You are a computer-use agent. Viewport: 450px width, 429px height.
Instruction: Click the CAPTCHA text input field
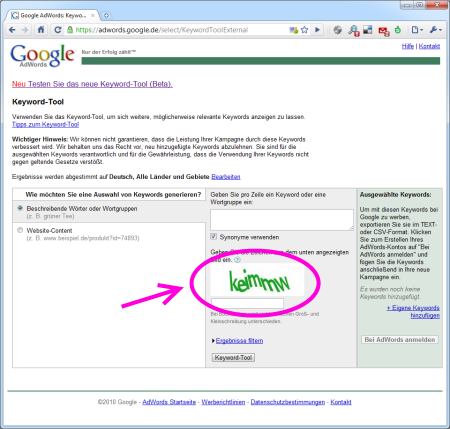(247, 303)
